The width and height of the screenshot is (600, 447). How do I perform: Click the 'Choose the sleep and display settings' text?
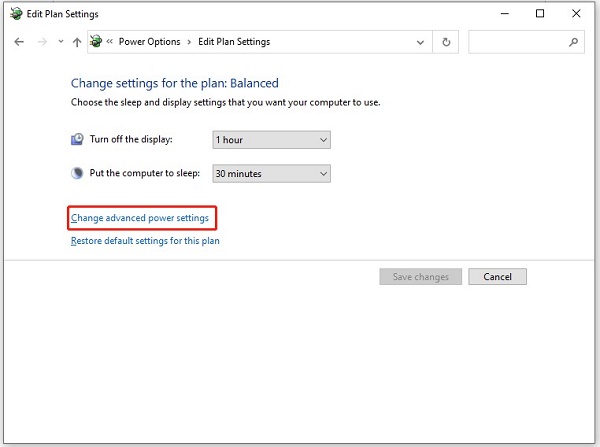pos(225,103)
